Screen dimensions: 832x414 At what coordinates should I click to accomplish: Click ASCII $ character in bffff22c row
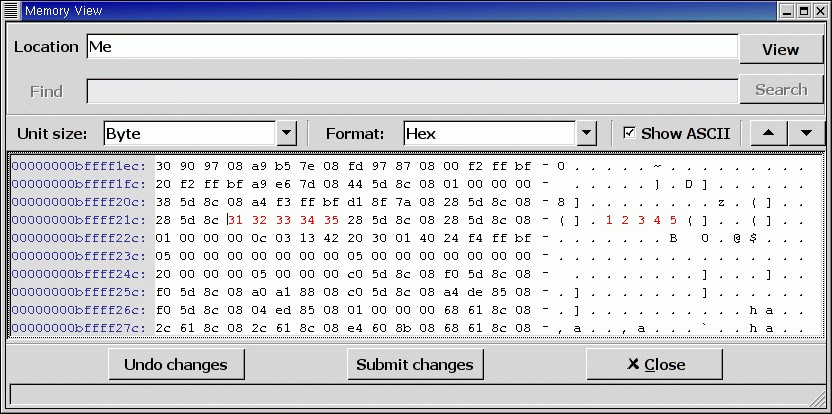[753, 238]
